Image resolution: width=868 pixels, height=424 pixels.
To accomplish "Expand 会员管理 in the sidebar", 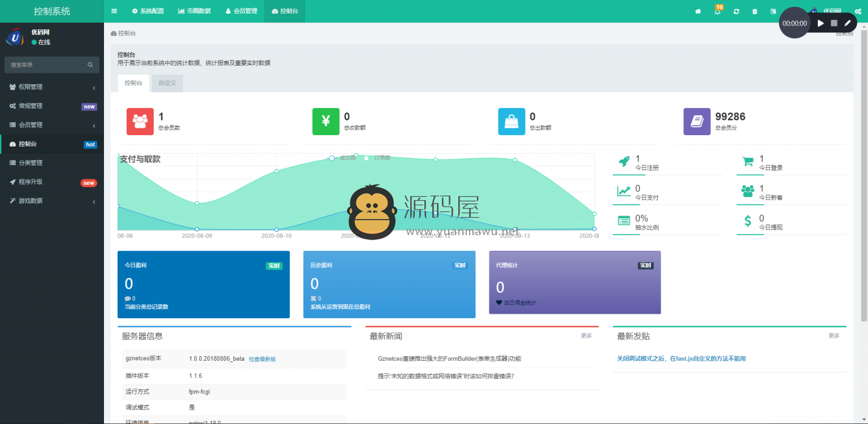I will (x=52, y=125).
